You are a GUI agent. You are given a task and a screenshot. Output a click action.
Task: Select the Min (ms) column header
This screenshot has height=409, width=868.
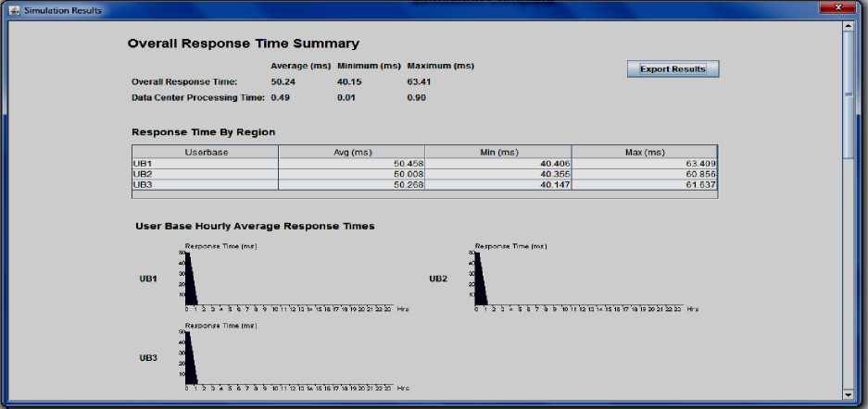pyautogui.click(x=498, y=152)
